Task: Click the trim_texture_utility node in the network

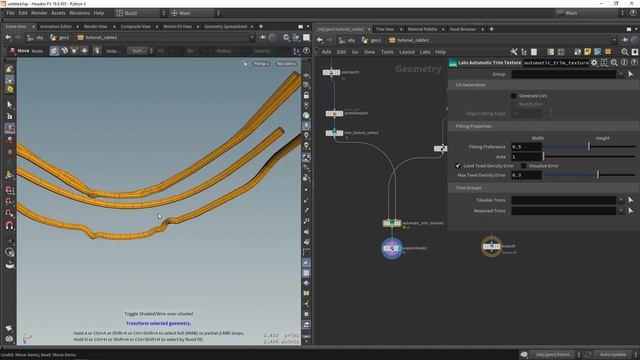Action: tap(334, 133)
